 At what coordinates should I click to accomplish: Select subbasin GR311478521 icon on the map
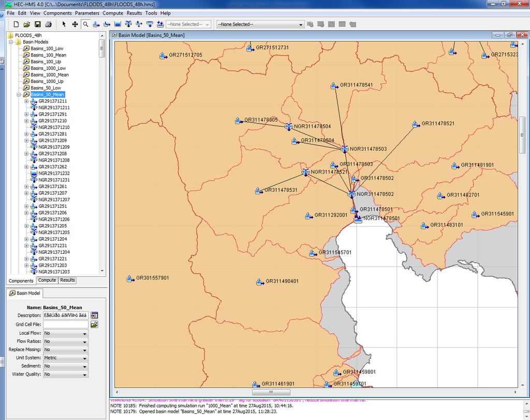[416, 124]
